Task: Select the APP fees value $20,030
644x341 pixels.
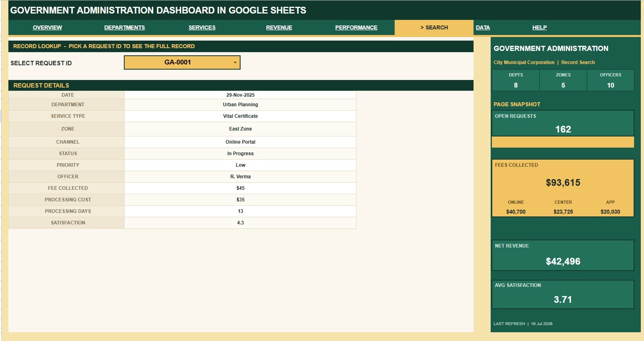Action: [610, 212]
